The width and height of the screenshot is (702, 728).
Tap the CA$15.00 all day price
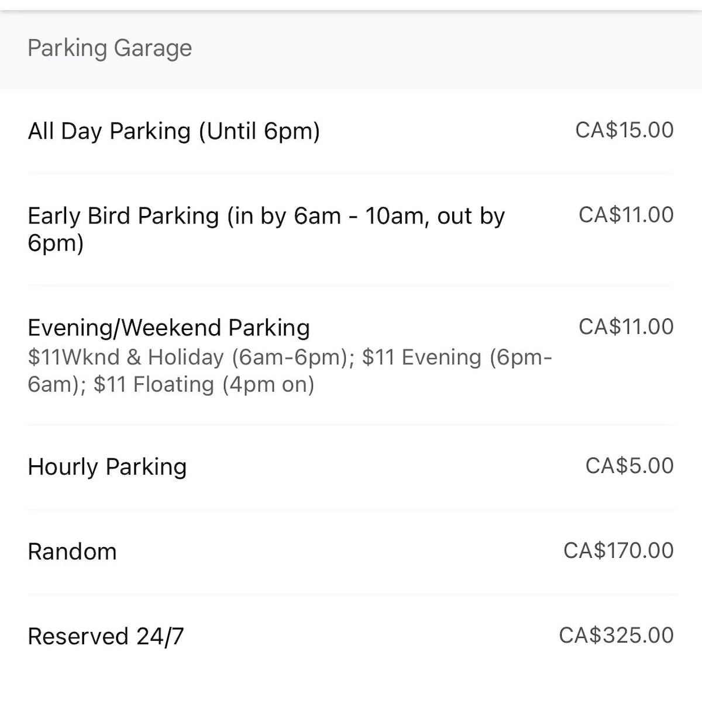point(624,130)
